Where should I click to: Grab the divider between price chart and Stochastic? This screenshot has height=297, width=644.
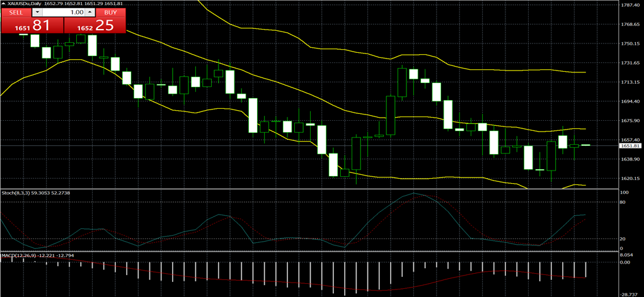click(x=315, y=188)
